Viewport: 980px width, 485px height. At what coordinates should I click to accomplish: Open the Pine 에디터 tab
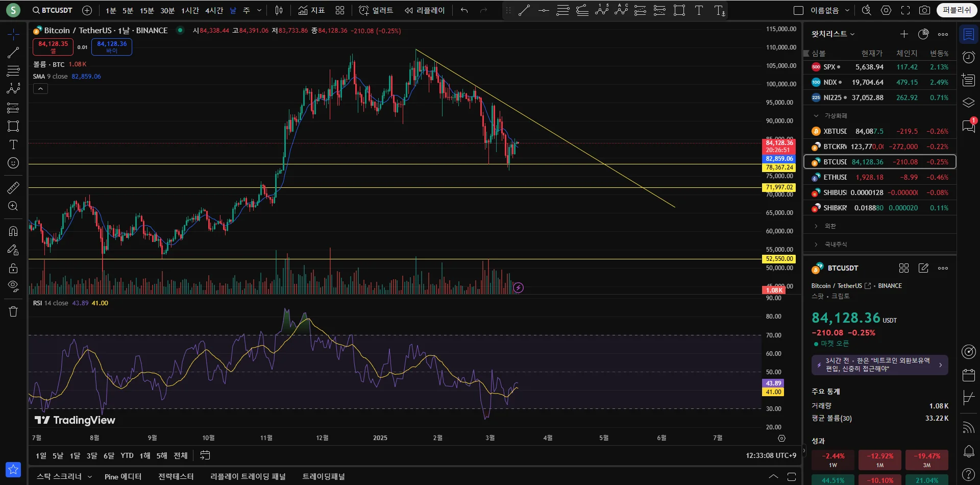[123, 476]
